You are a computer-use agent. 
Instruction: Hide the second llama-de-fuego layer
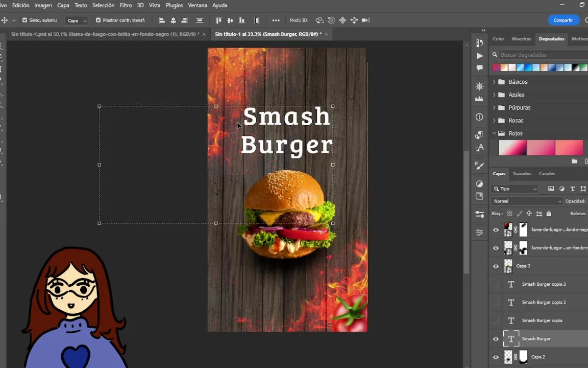(x=496, y=248)
